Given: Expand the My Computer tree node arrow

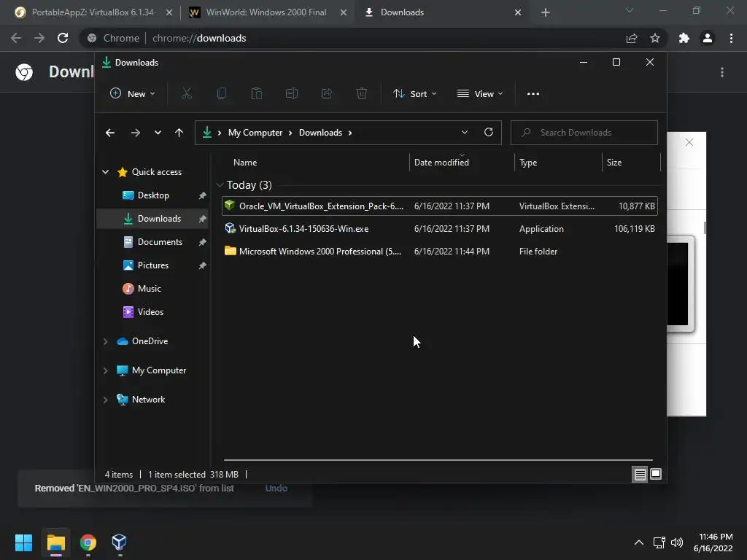Looking at the screenshot, I should (105, 370).
